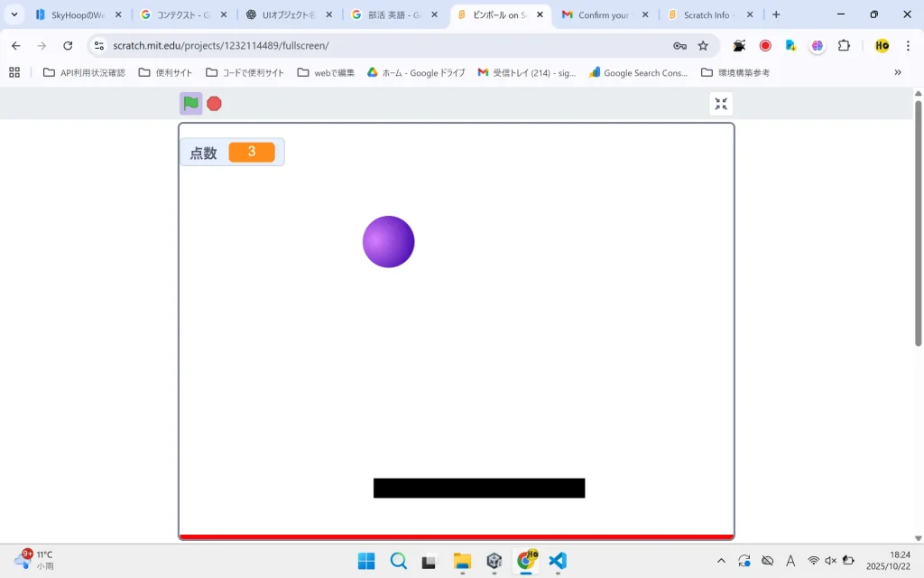
Task: Show hidden system tray icons
Action: (x=721, y=561)
